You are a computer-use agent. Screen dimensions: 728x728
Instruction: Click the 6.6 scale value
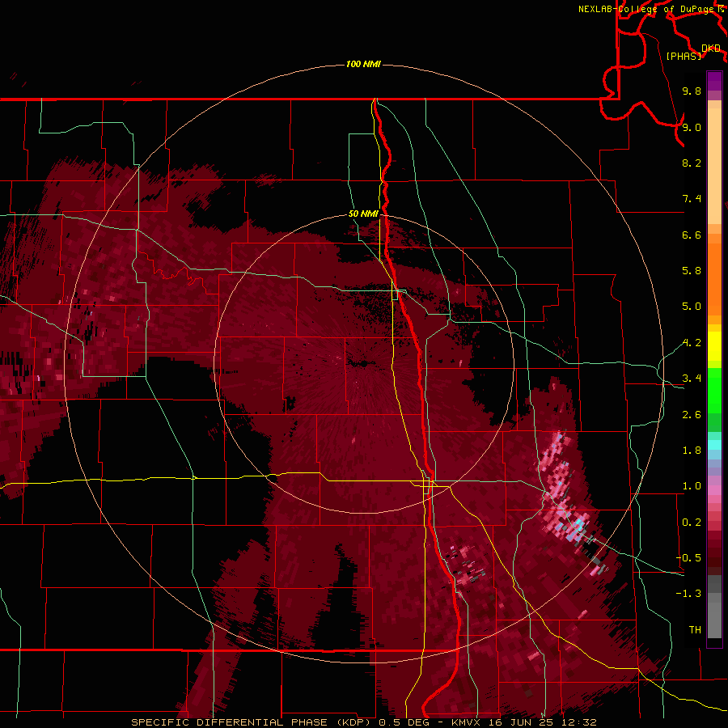tap(692, 235)
